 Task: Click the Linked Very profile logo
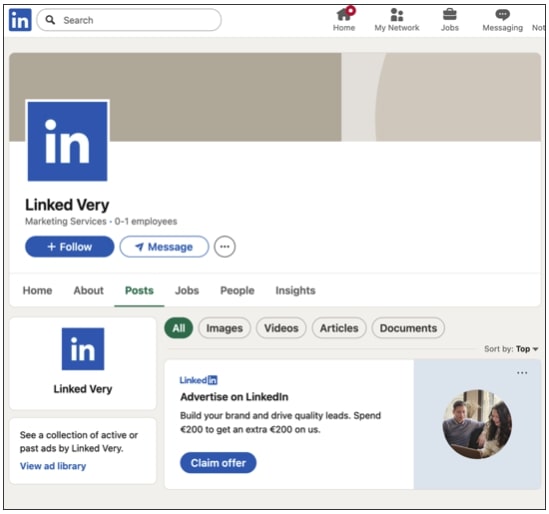[x=68, y=141]
